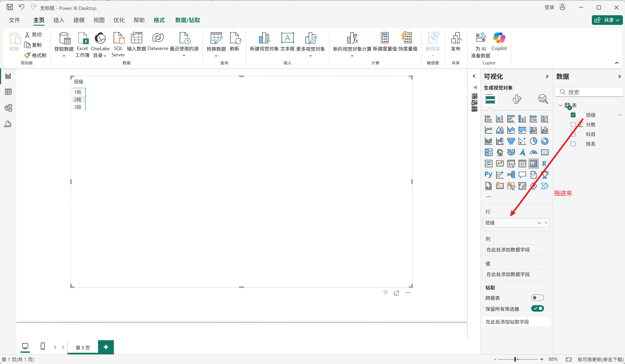Click the matrix visual icon
Viewport: 625px width, 364px height.
click(533, 163)
